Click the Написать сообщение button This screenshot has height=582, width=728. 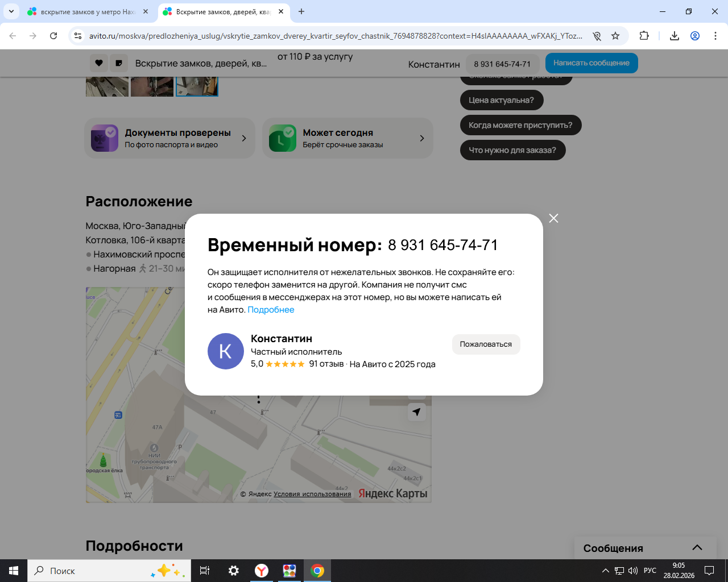(591, 63)
